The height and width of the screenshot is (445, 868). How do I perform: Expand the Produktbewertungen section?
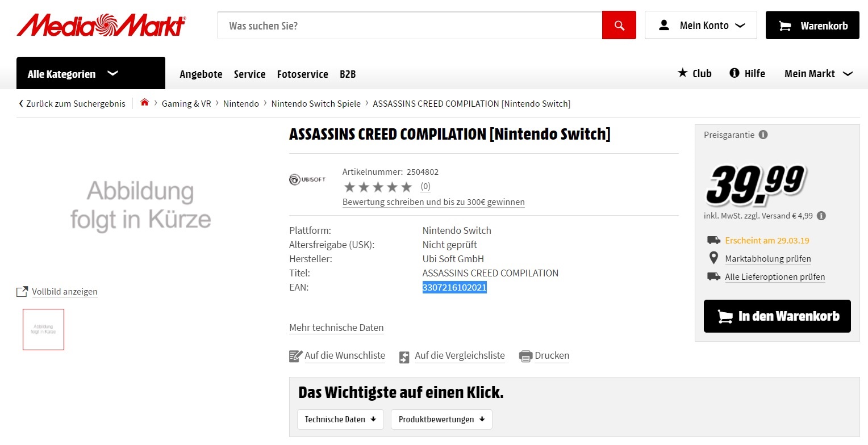pyautogui.click(x=441, y=419)
